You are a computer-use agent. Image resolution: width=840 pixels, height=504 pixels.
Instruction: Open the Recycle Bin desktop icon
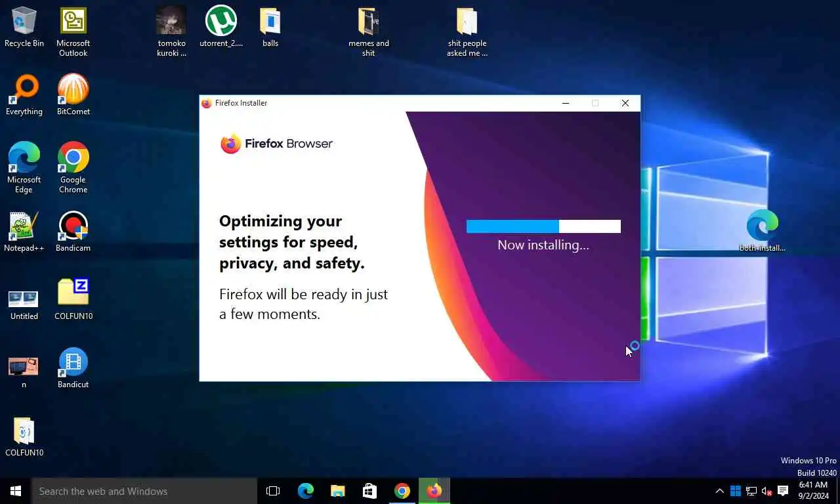(24, 28)
